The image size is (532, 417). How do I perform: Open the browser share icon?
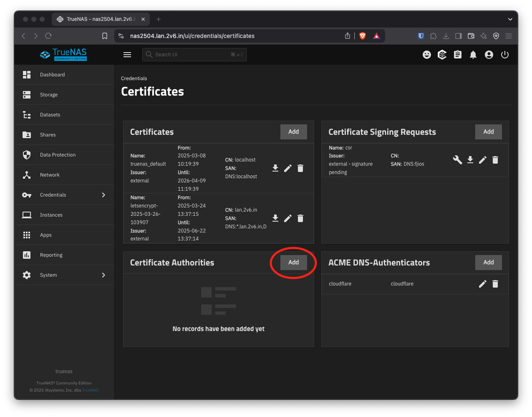[x=348, y=36]
